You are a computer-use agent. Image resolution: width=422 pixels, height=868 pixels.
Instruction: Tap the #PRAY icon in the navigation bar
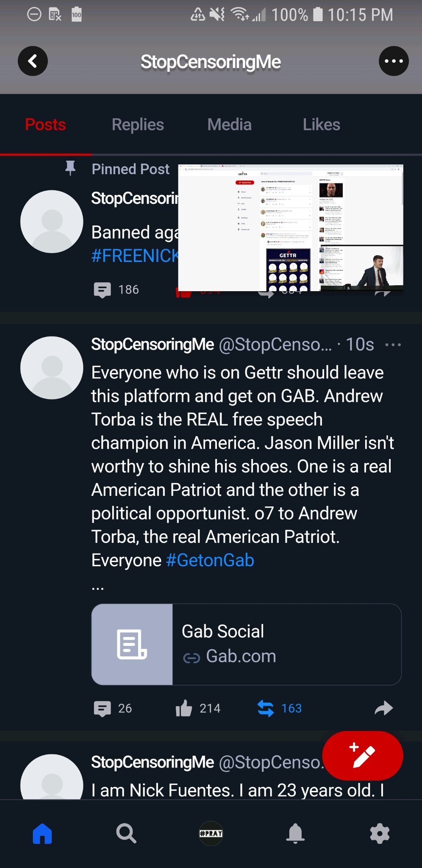coord(211,834)
